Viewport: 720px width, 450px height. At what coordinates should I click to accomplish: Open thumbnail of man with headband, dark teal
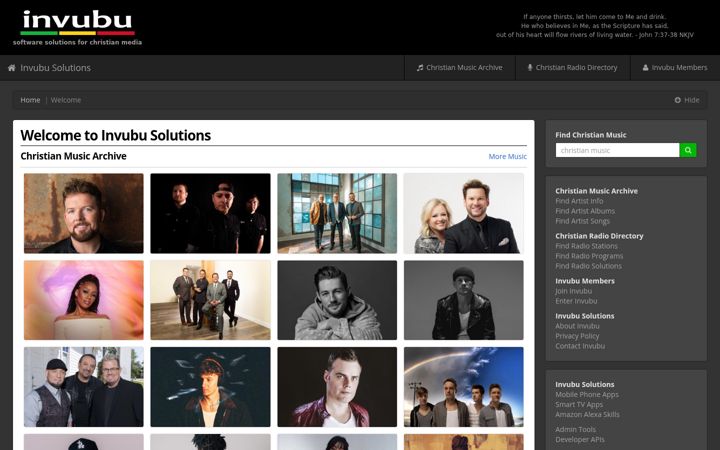pyautogui.click(x=210, y=387)
